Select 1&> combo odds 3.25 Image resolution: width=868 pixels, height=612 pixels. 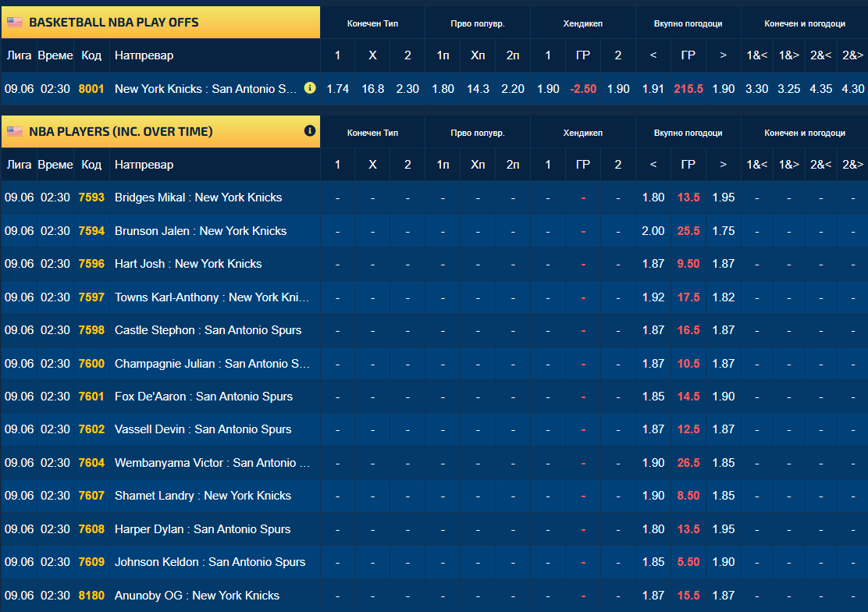coord(789,89)
